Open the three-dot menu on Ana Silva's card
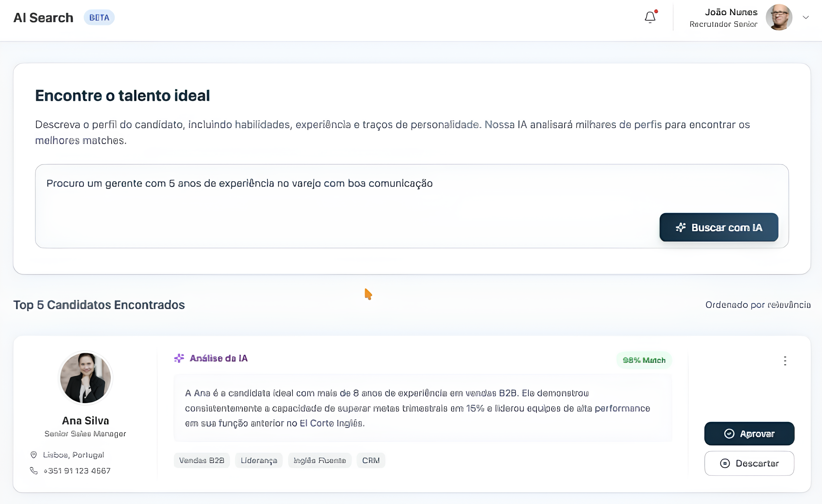822x504 pixels. [785, 360]
